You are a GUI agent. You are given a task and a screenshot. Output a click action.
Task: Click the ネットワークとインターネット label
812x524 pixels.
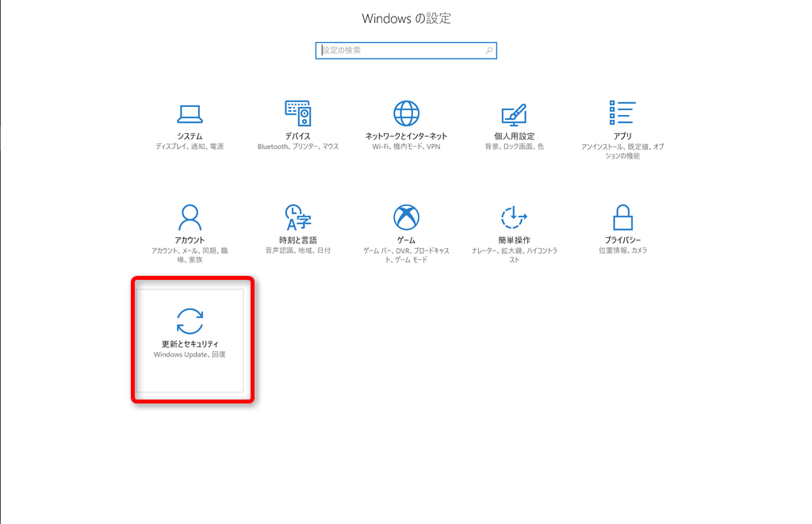click(x=406, y=136)
